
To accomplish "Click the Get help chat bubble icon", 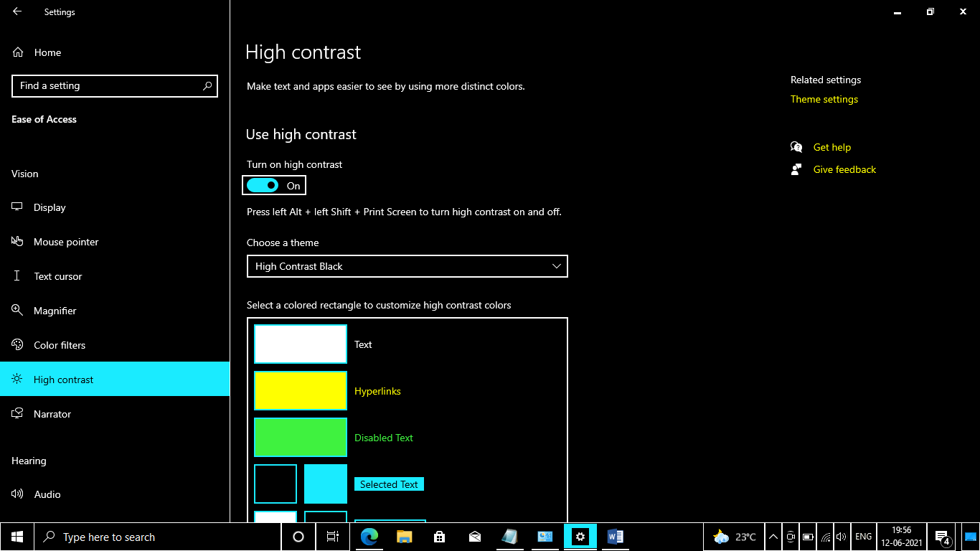I will (x=796, y=147).
